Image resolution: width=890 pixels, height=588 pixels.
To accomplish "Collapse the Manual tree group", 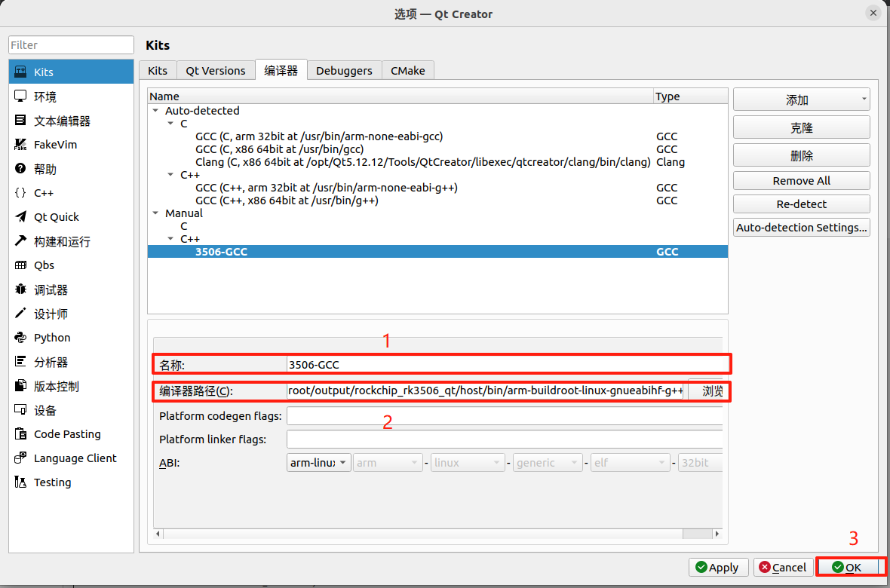I will point(155,213).
